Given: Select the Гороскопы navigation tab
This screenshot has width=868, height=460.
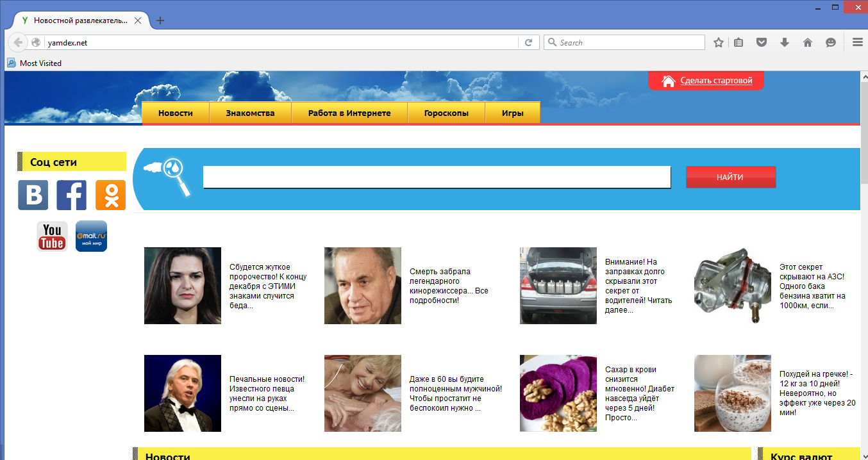Looking at the screenshot, I should [x=446, y=113].
